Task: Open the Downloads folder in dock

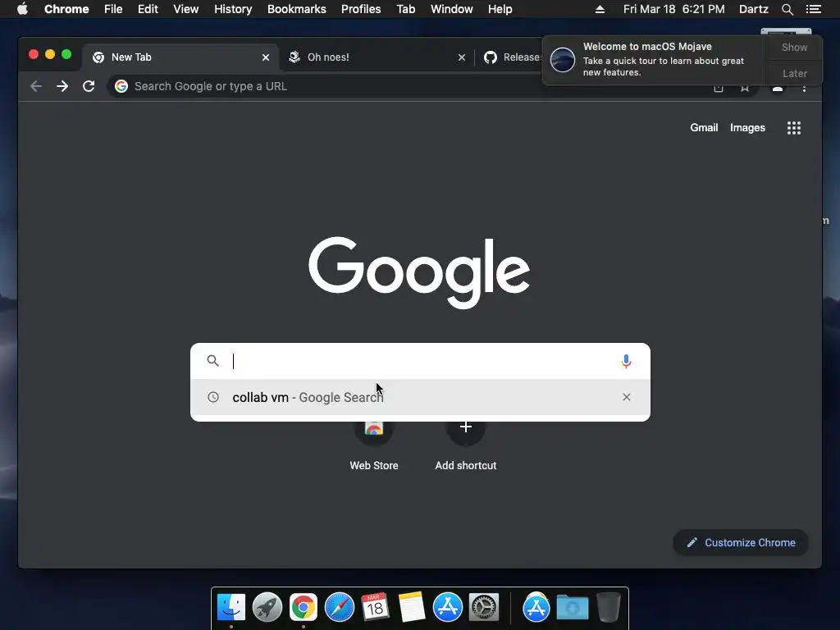Action: click(x=572, y=607)
